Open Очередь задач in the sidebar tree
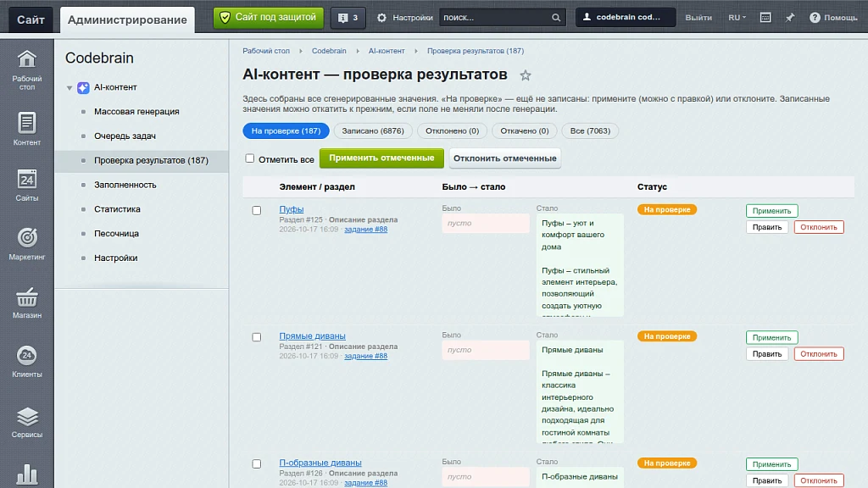This screenshot has height=488, width=868. pos(125,136)
